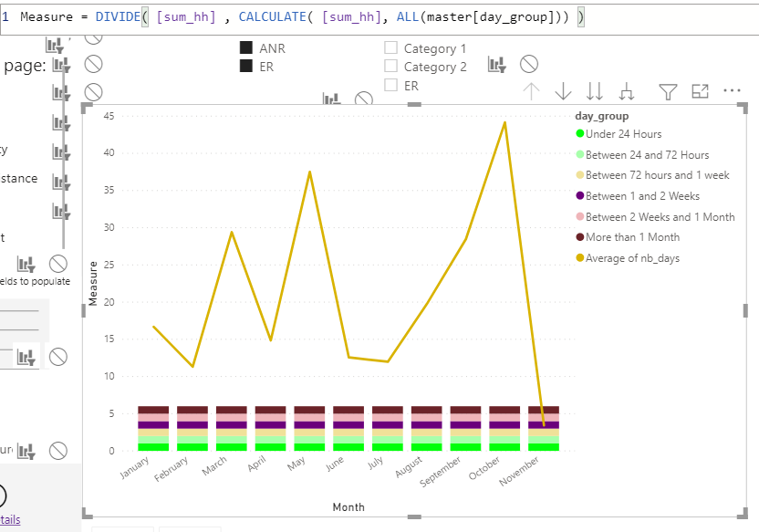Click the May peak of the yellow line
Image resolution: width=759 pixels, height=532 pixels.
tap(310, 172)
